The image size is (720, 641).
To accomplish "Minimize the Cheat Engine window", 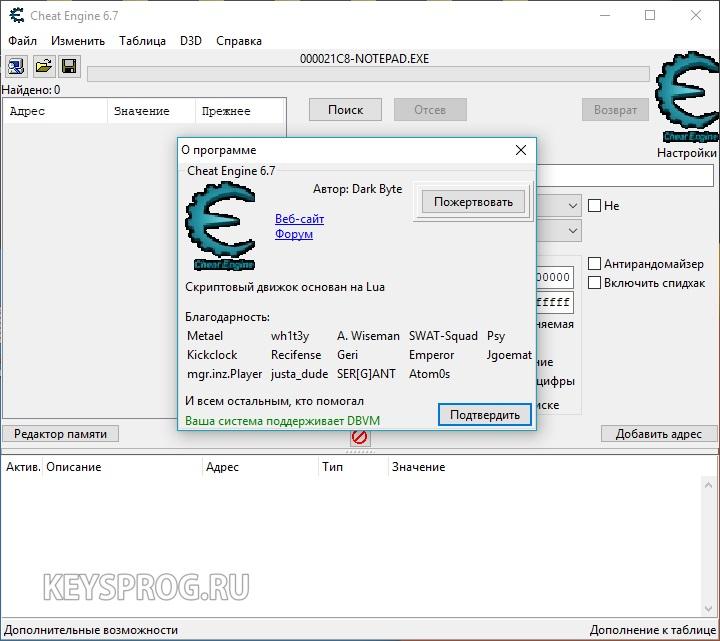I will (x=605, y=16).
